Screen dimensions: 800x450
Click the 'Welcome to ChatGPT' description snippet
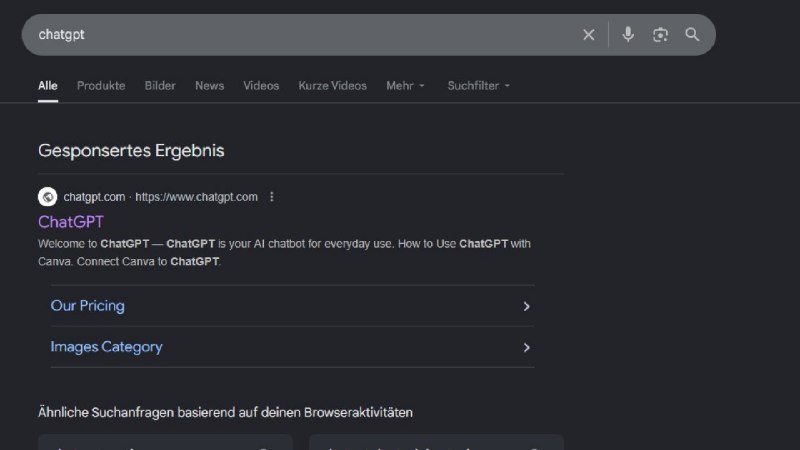coord(284,253)
